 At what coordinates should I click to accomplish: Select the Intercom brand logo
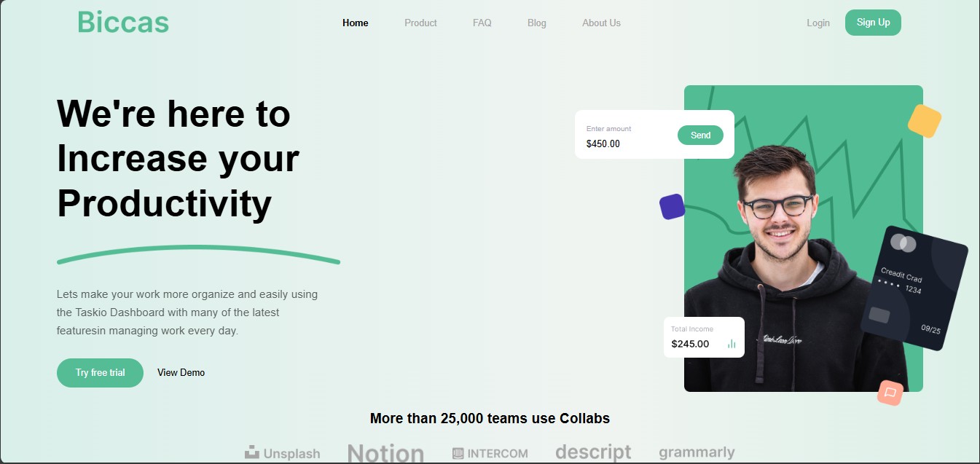(x=490, y=453)
